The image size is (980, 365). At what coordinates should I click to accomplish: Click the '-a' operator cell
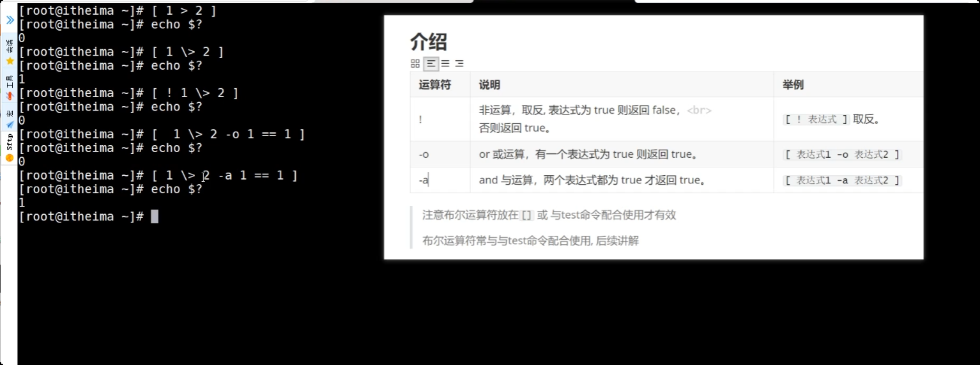click(440, 180)
